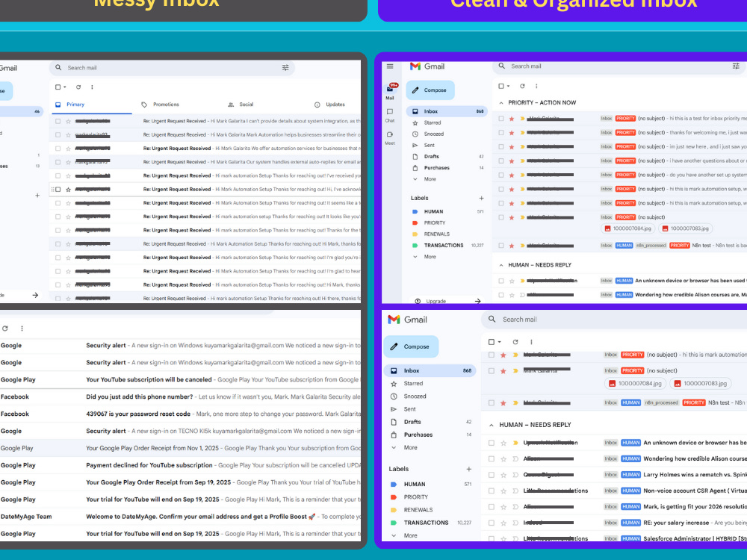The width and height of the screenshot is (747, 560).
Task: Open three-dot More menu in lower messy inbox
Action: pos(22,328)
